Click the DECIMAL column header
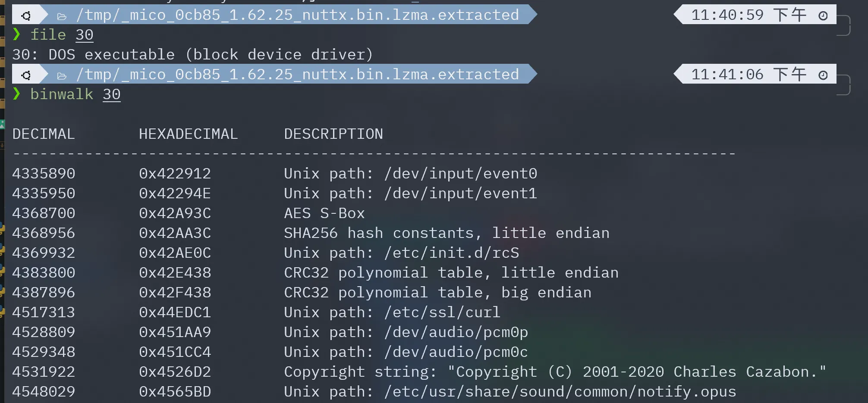The width and height of the screenshot is (868, 403). [x=44, y=134]
